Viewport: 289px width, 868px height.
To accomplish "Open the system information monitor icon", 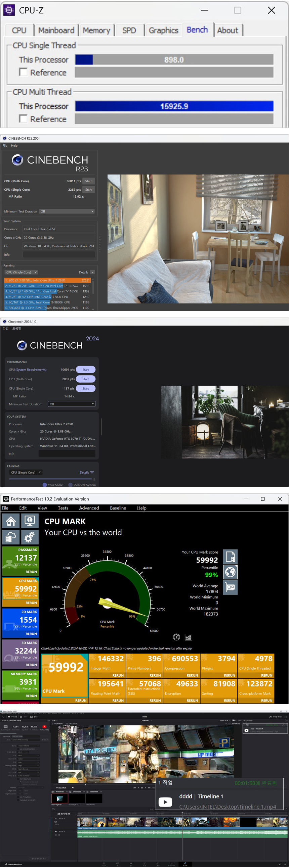I will (30, 521).
